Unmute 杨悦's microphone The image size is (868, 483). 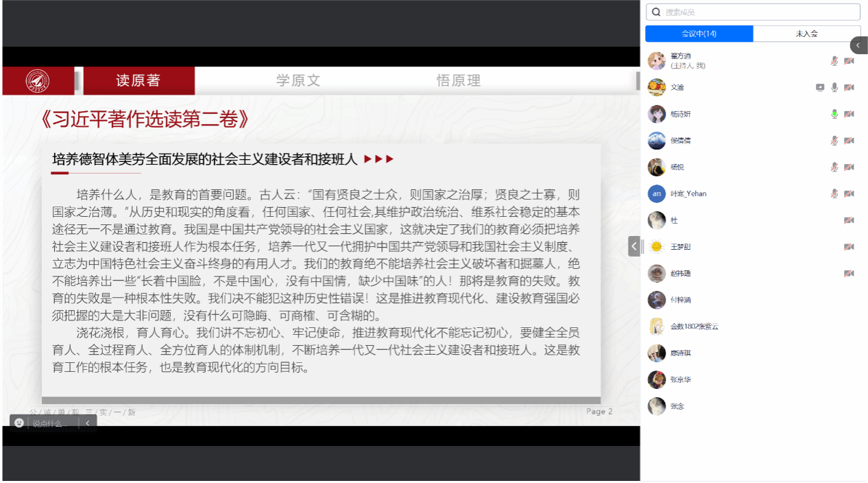tap(834, 167)
